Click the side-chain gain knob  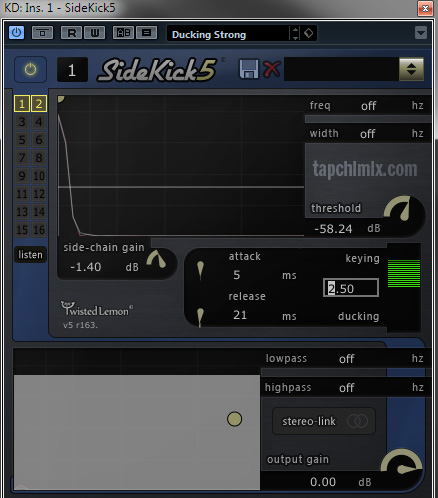pyautogui.click(x=157, y=259)
